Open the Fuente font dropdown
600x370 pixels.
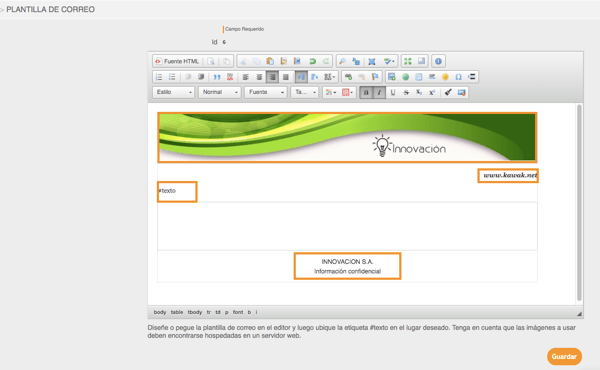266,92
